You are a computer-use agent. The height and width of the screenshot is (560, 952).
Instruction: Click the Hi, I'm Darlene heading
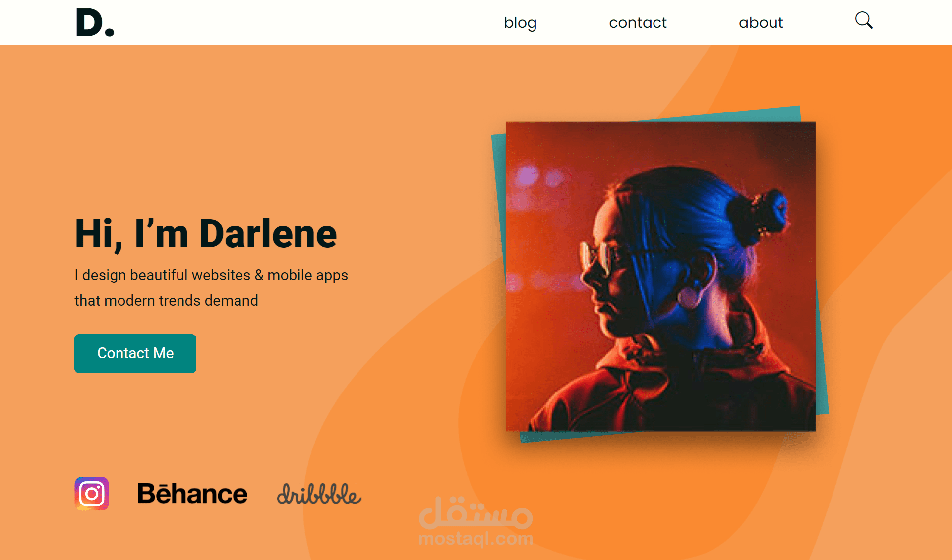click(x=206, y=234)
